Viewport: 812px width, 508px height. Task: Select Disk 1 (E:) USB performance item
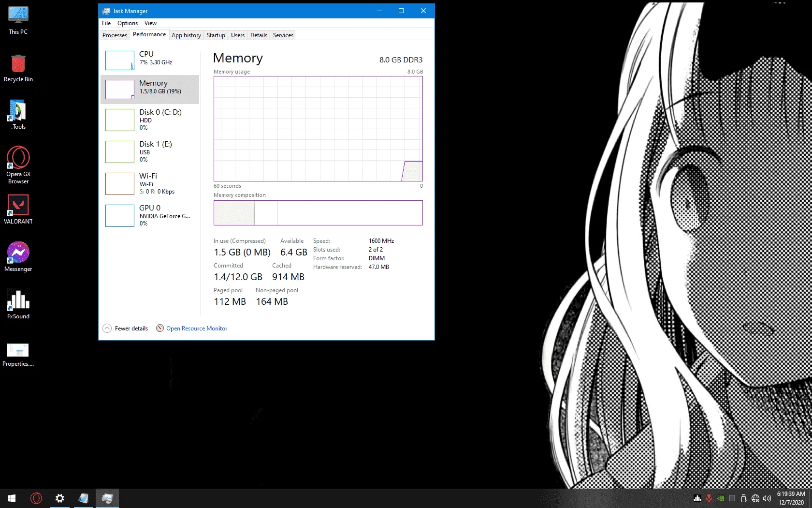tap(150, 151)
